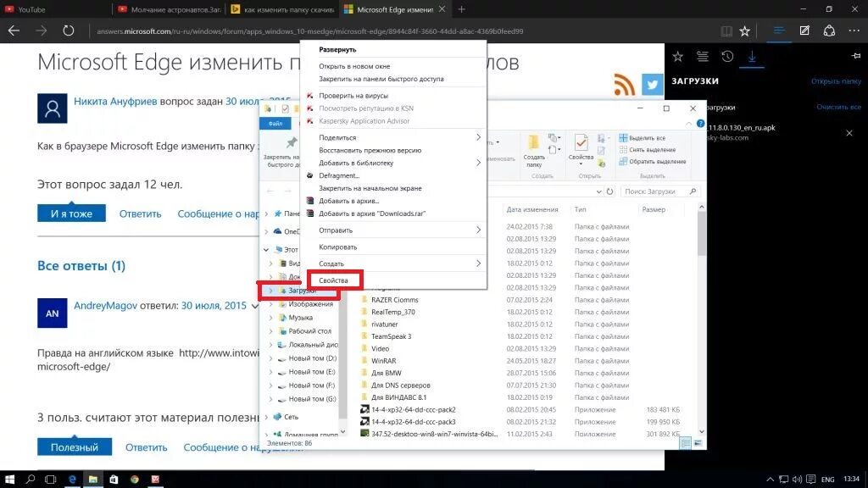Select Defragment... menu entry
Viewport: 868px width, 488px height.
tap(339, 175)
